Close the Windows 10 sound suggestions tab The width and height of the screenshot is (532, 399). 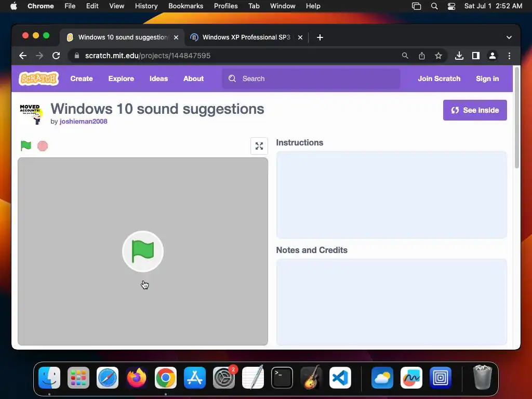click(x=176, y=37)
